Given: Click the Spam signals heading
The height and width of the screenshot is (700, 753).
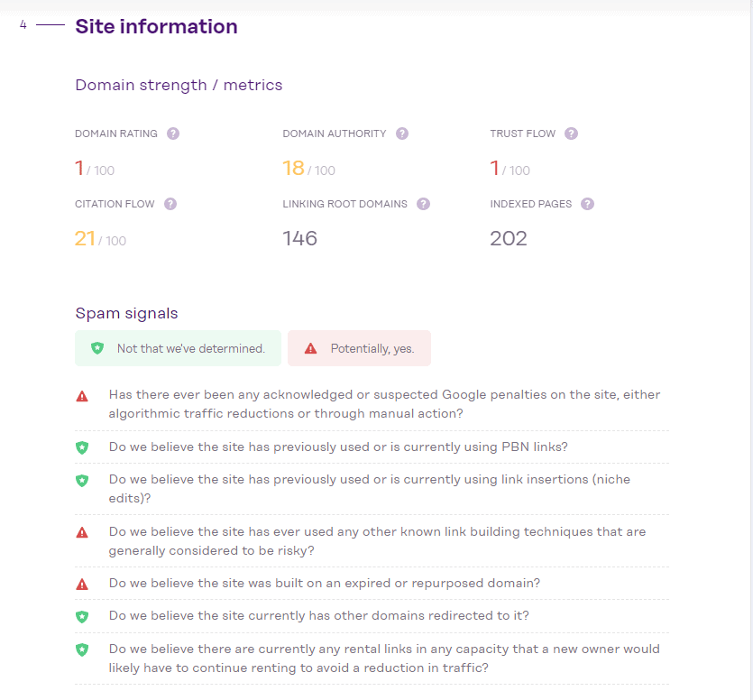Looking at the screenshot, I should click(126, 313).
